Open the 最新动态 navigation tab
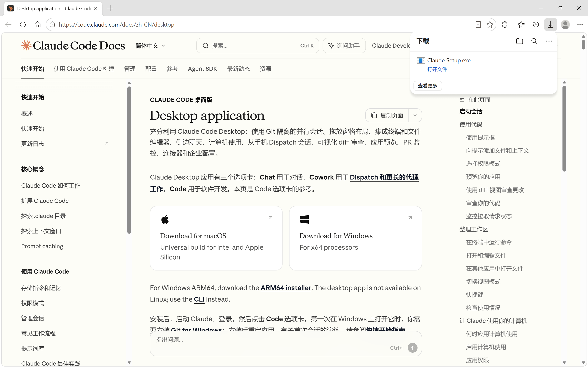Image resolution: width=588 pixels, height=368 pixels. pyautogui.click(x=238, y=69)
